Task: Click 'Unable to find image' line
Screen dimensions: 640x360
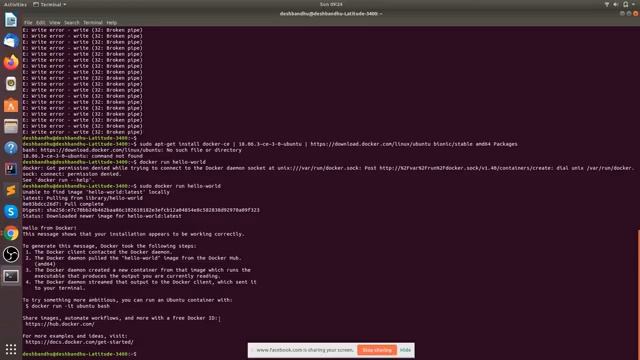Action: (96, 192)
